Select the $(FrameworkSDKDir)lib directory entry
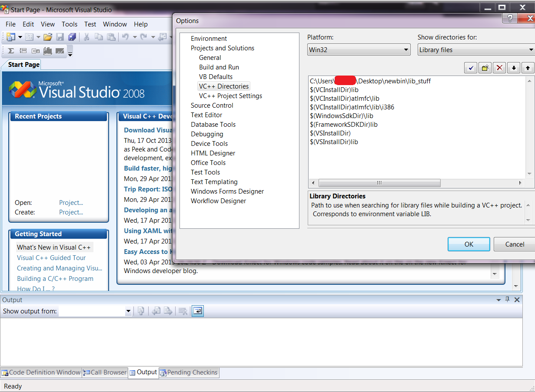The width and height of the screenshot is (535, 392). [x=344, y=125]
